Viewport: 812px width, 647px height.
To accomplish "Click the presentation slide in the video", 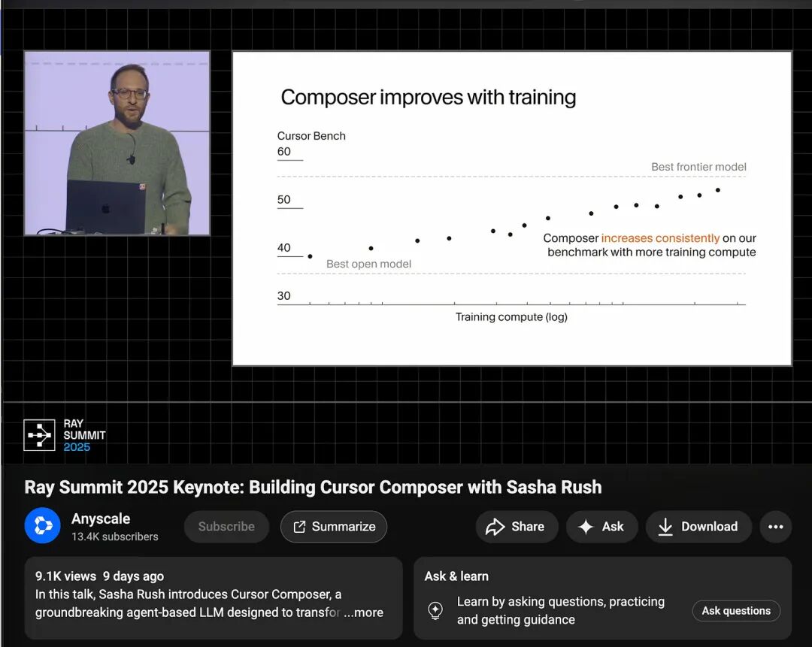I will point(511,207).
